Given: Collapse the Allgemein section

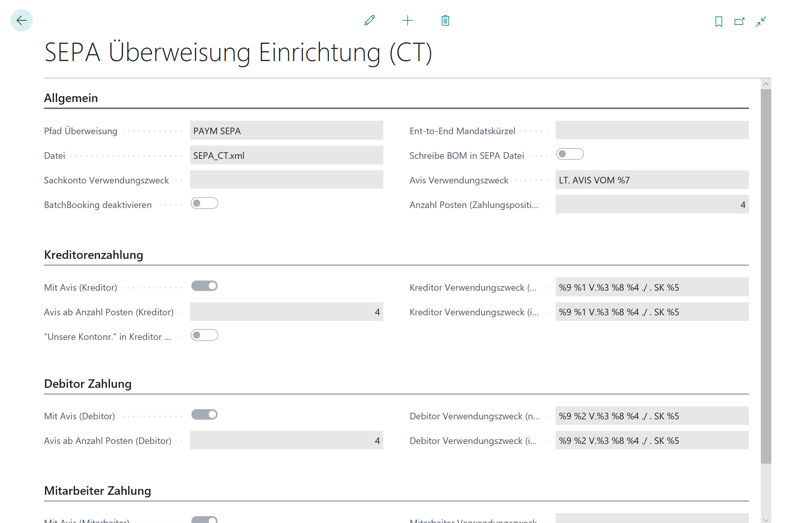Looking at the screenshot, I should click(x=71, y=98).
